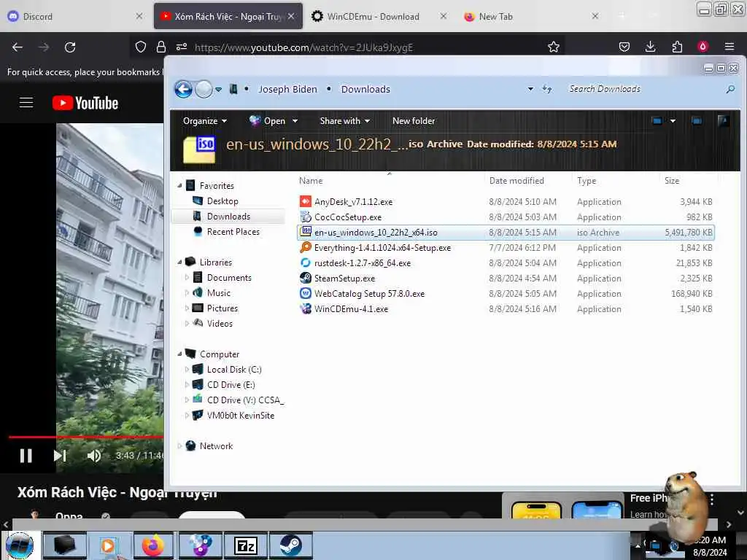The width and height of the screenshot is (747, 560).
Task: Click Downloads in the address breadcrumb
Action: (x=365, y=89)
